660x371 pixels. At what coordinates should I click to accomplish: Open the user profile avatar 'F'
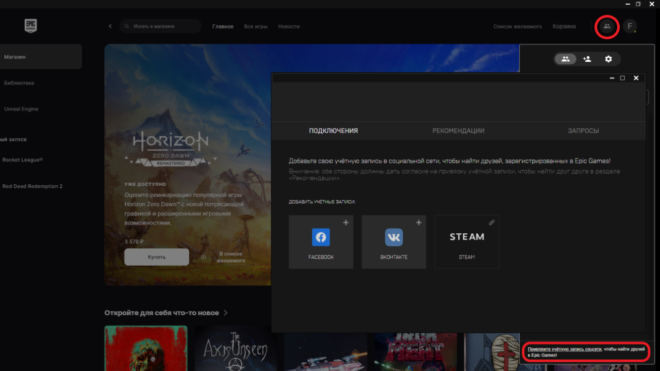click(x=630, y=26)
